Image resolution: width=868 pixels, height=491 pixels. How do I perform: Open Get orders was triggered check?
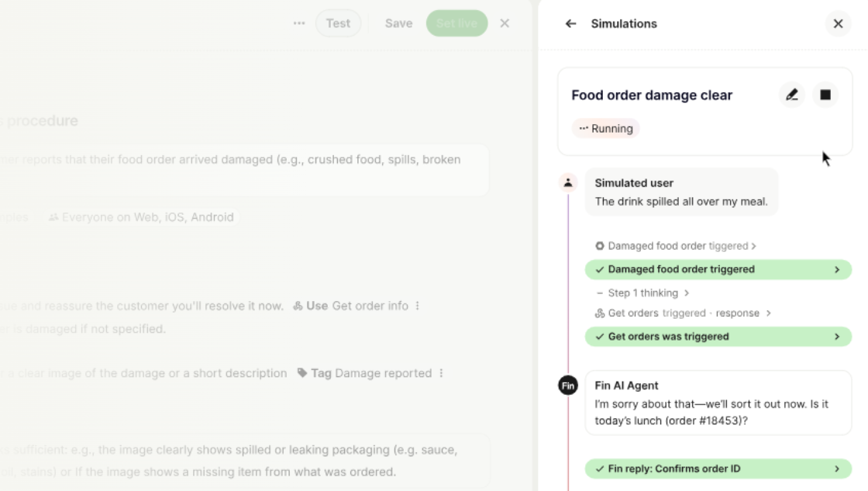(718, 337)
